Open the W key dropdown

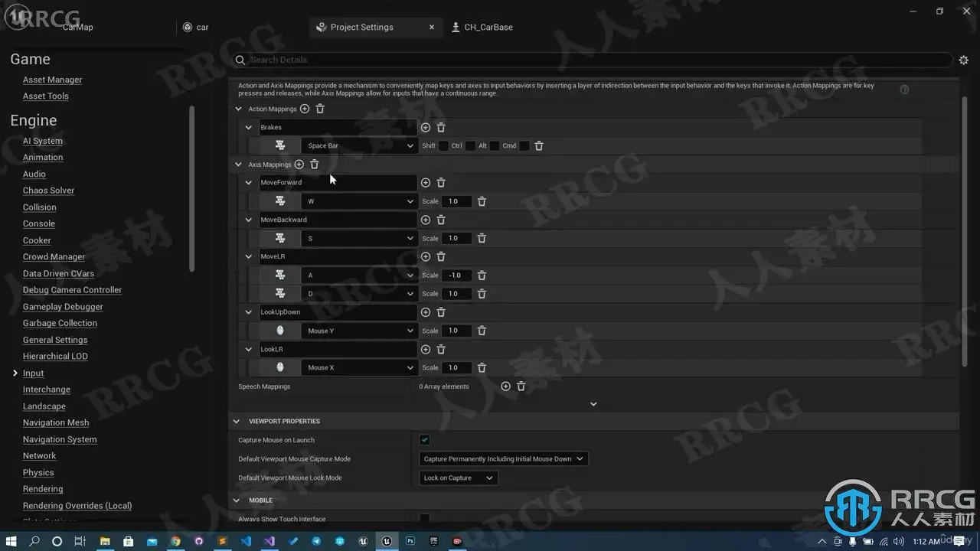(359, 201)
